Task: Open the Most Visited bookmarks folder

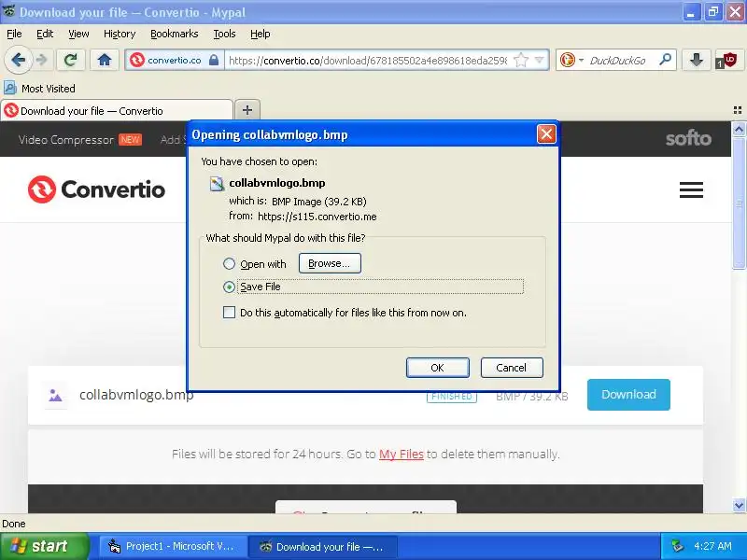Action: pos(39,88)
